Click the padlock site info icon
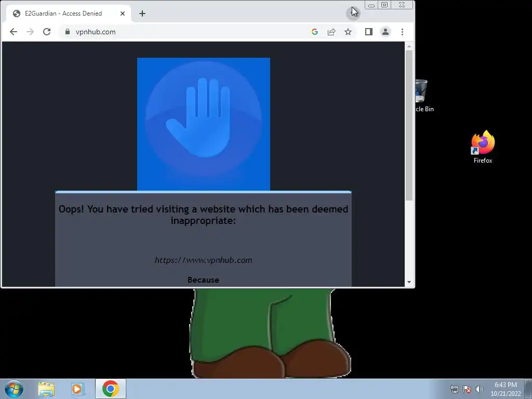Screen dimensions: 532x399 click(68, 32)
